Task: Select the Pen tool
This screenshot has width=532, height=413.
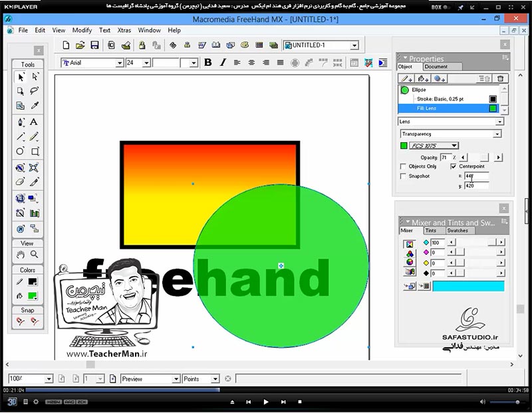Action: [21, 122]
